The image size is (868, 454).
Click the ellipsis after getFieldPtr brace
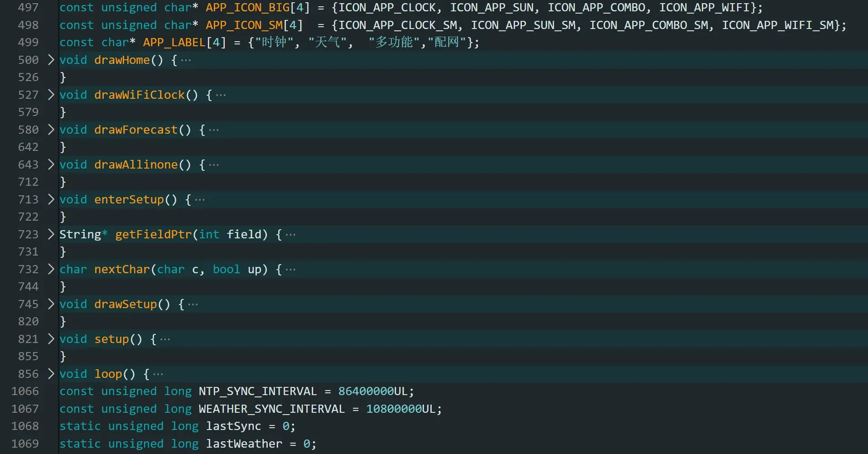[x=290, y=235]
